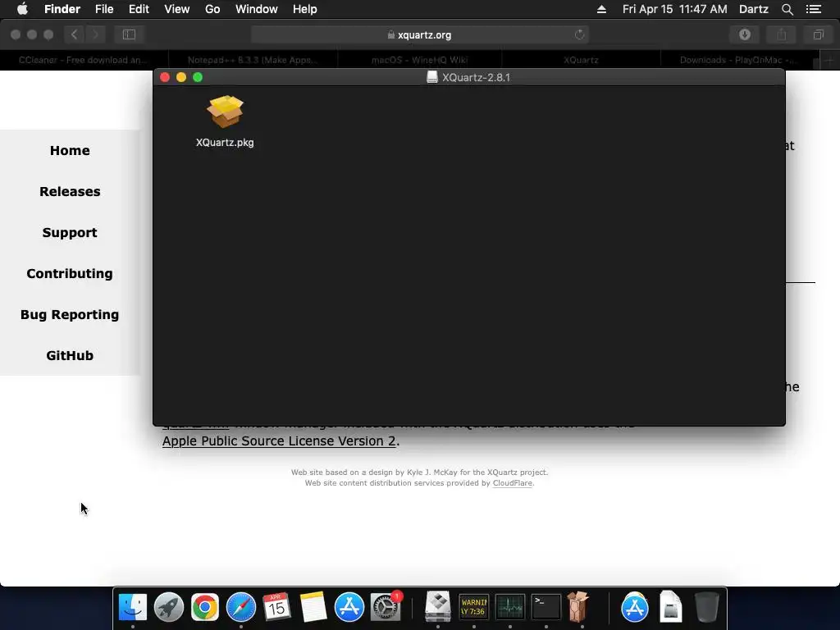The image size is (840, 630).
Task: Close the XQuartz-2.8.1 Finder window
Action: click(165, 77)
